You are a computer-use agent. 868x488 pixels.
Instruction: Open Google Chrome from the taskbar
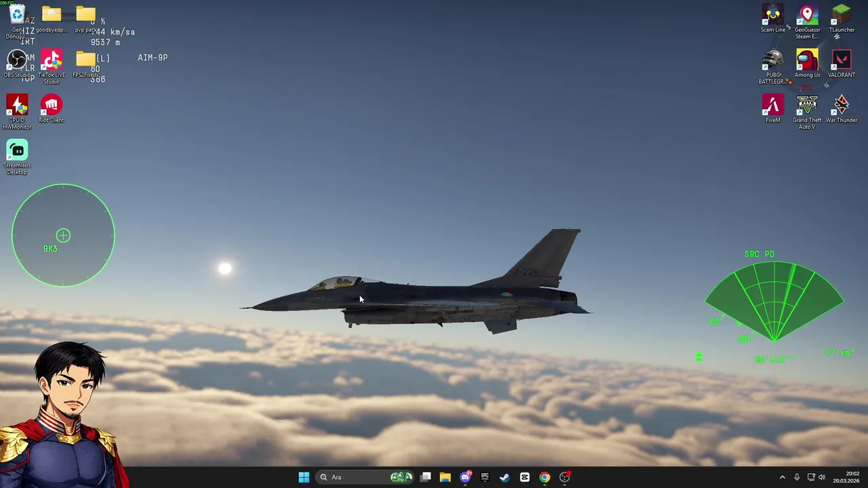pyautogui.click(x=545, y=477)
